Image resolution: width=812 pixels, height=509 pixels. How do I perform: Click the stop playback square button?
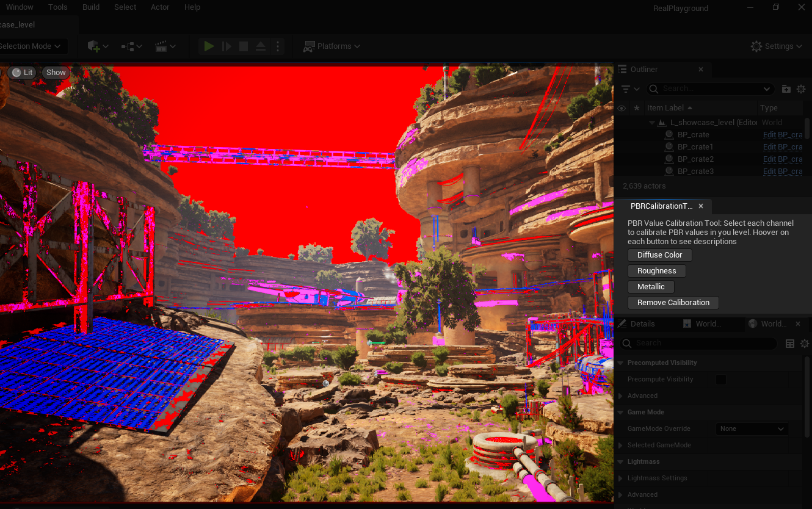point(244,46)
